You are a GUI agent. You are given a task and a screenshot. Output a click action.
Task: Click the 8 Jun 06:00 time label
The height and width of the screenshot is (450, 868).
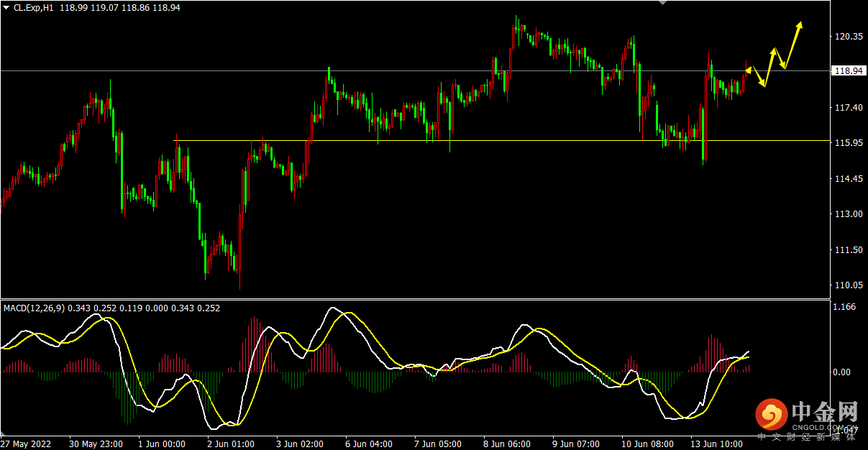507,444
